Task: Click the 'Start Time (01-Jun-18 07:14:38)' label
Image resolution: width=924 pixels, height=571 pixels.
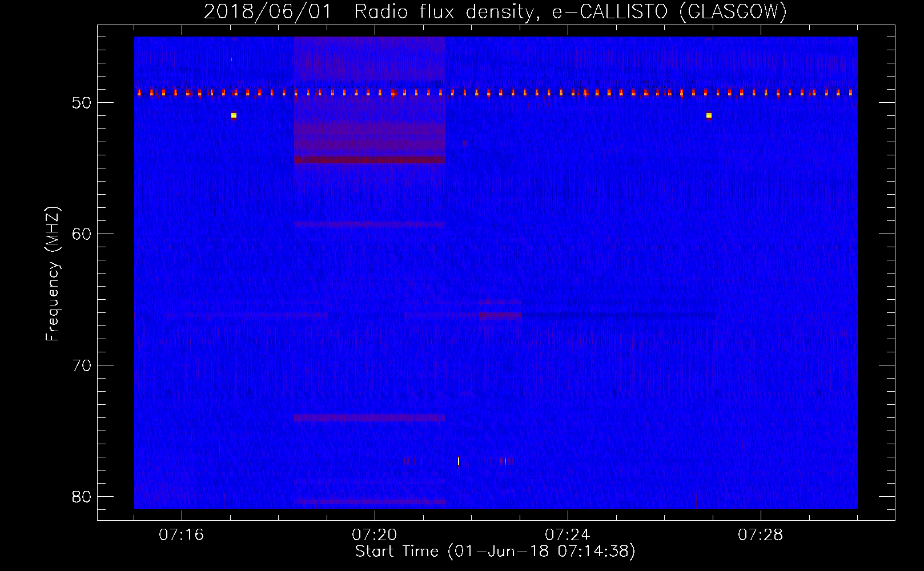Action: [495, 552]
